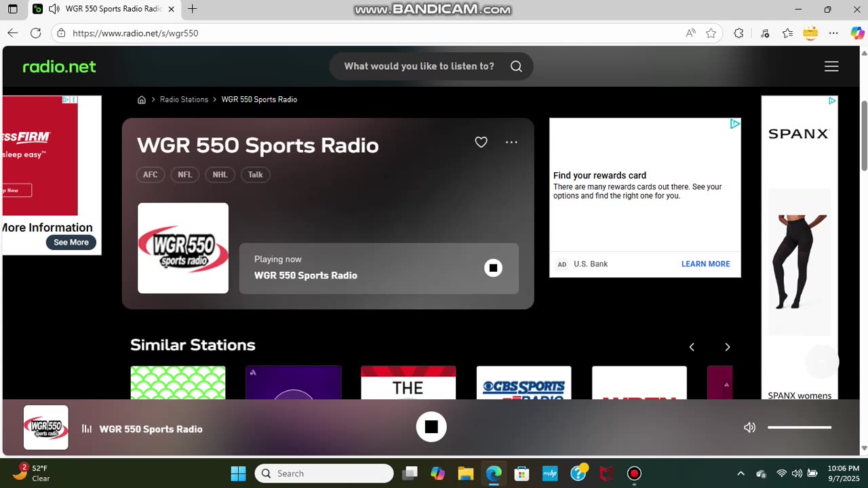The height and width of the screenshot is (488, 868).
Task: Go back with the browser back arrow
Action: pos(12,33)
